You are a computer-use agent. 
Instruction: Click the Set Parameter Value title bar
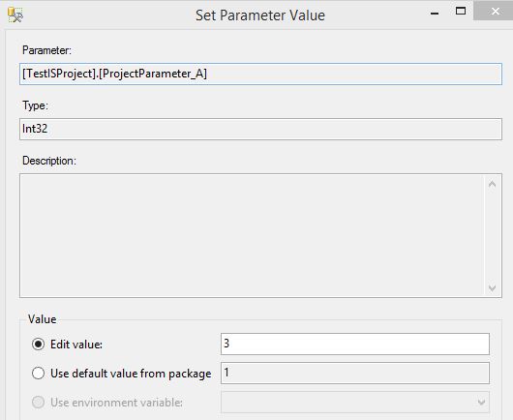coord(260,15)
